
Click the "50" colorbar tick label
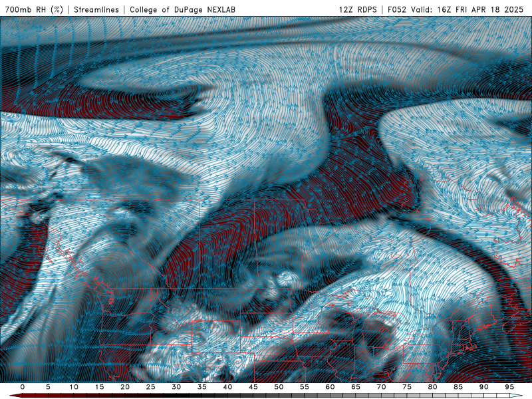point(279,387)
